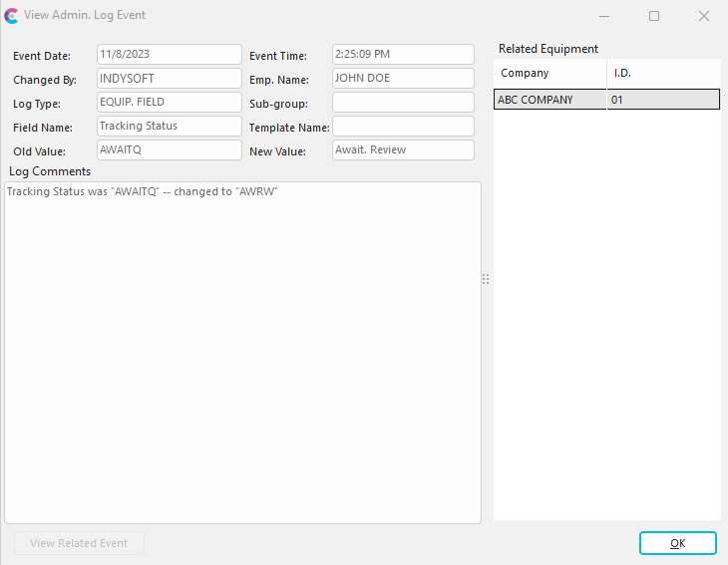Close the View Admin. Log Event window
This screenshot has width=728, height=565.
click(704, 16)
